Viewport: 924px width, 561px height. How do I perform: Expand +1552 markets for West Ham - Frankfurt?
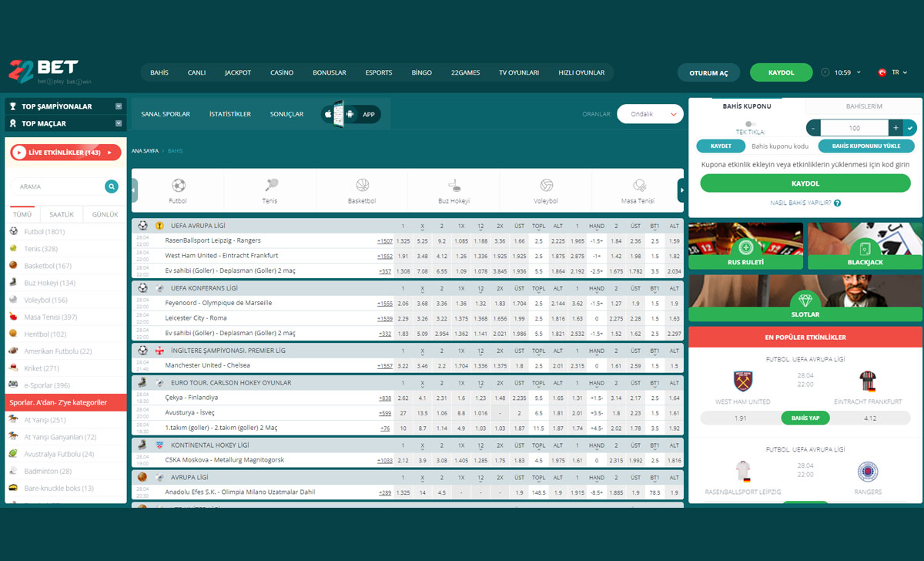(x=385, y=256)
